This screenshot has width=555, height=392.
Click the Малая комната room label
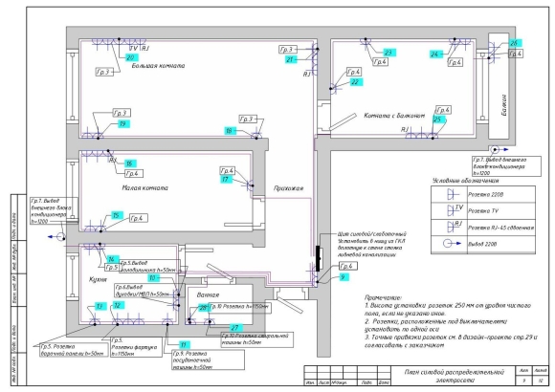144,187
